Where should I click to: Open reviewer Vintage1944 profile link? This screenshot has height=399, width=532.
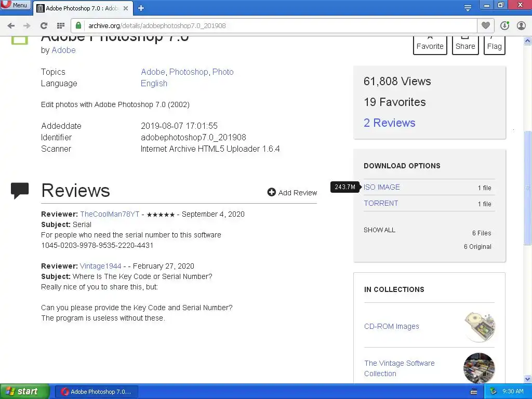click(100, 266)
